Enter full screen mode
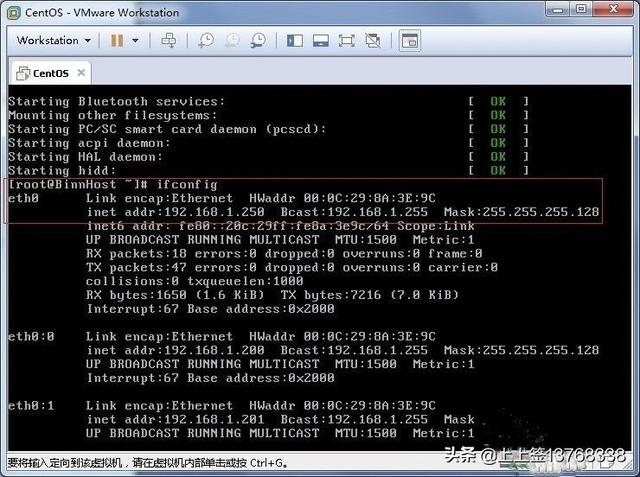Screen dimensions: 640x477 (x=347, y=40)
